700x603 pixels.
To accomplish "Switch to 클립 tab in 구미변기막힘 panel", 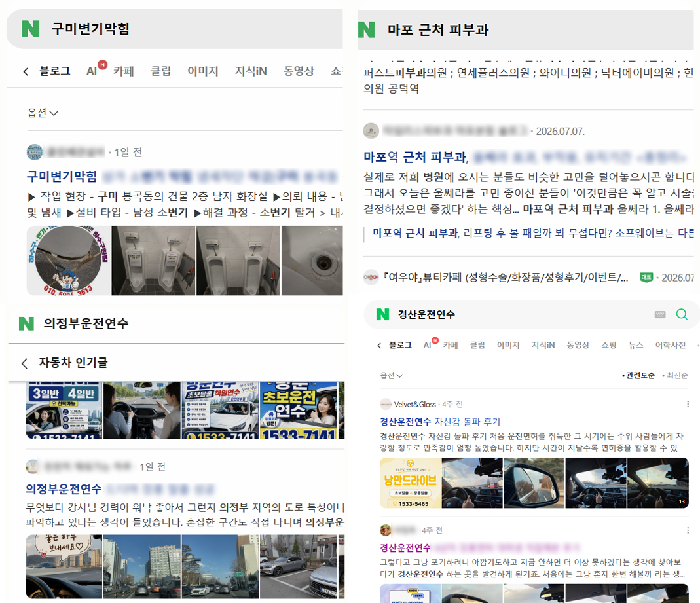I will (x=160, y=71).
